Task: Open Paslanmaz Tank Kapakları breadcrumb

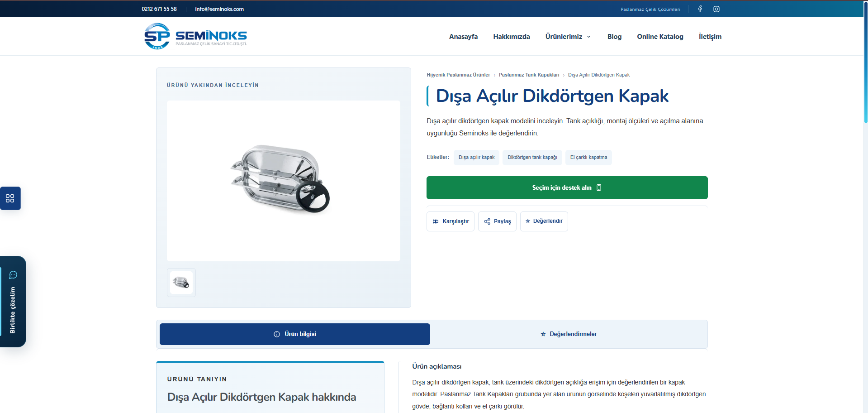Action: tap(529, 75)
